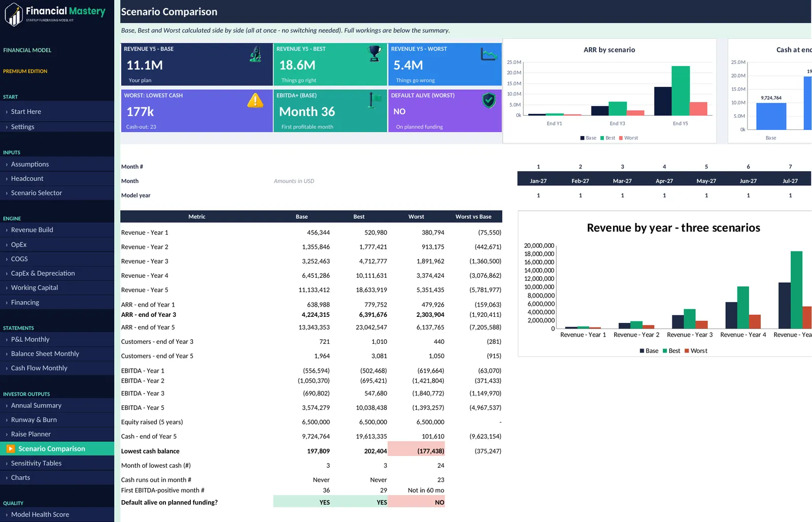Screen dimensions: 812x522
Task: Click the Worst vs Base column header
Action: pos(473,217)
